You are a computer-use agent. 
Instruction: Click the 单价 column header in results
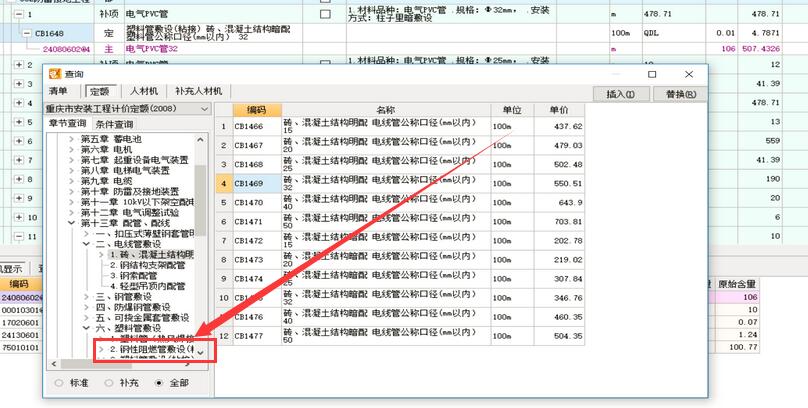559,110
